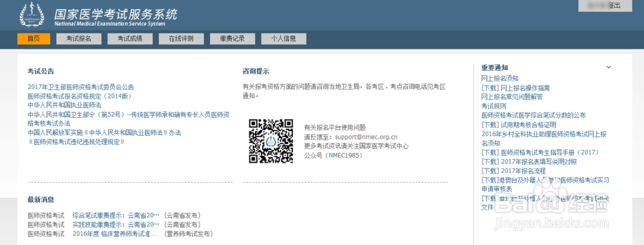The width and height of the screenshot is (644, 245).
Task: Download 医师资格考试考生指导手册(2017)
Action: pos(540,152)
